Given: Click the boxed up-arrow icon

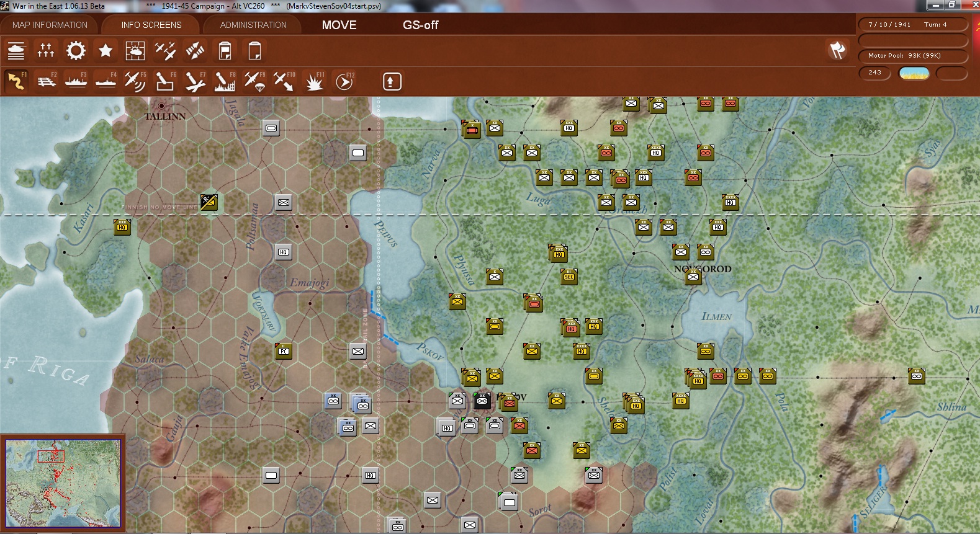Looking at the screenshot, I should click(392, 82).
